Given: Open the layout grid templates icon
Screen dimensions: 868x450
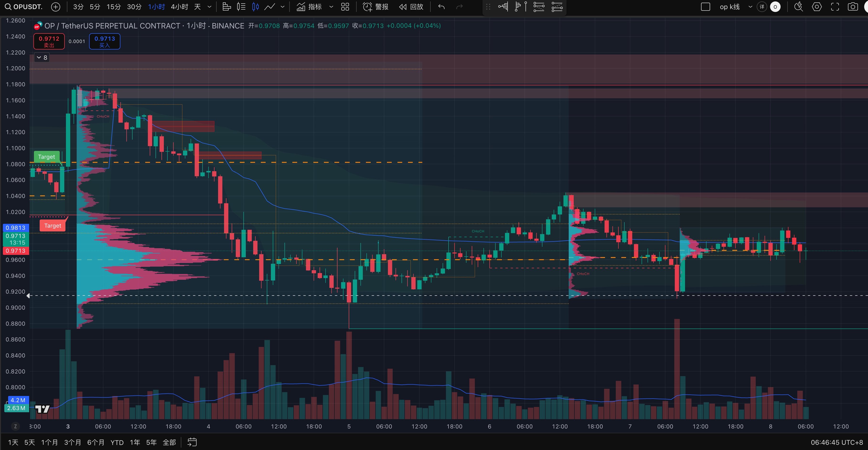Looking at the screenshot, I should [x=345, y=7].
